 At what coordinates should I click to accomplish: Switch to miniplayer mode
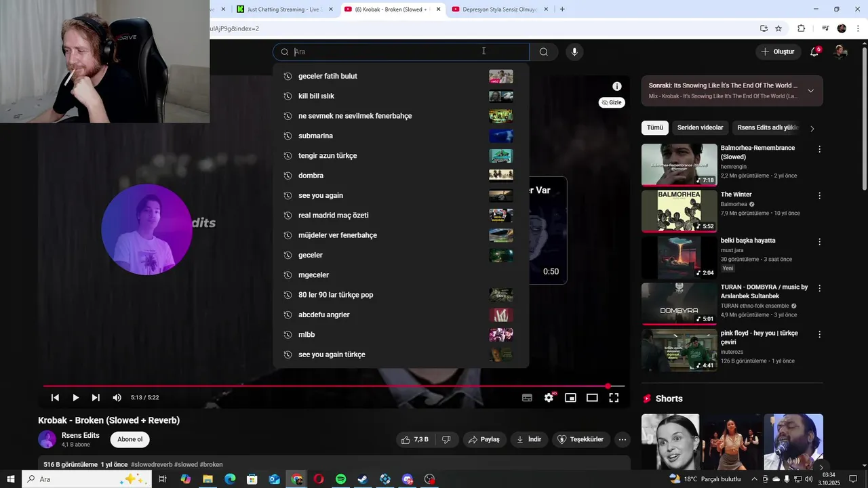(x=570, y=398)
